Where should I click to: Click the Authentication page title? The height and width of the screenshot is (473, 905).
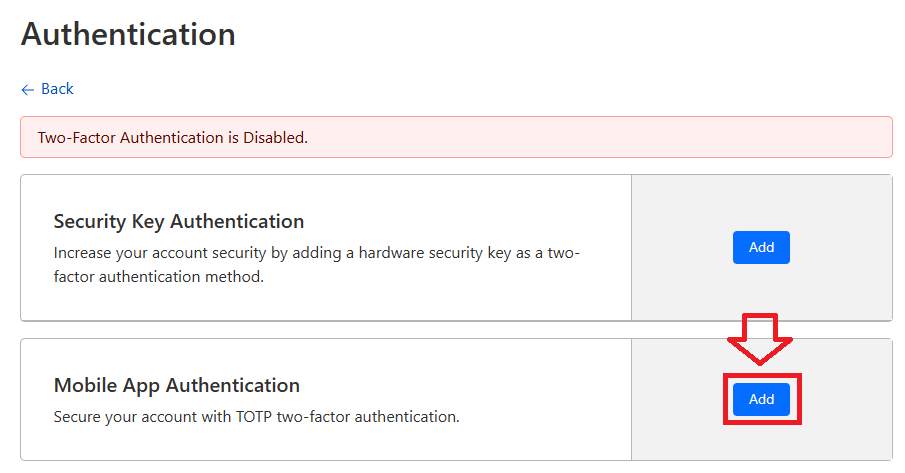pyautogui.click(x=128, y=34)
